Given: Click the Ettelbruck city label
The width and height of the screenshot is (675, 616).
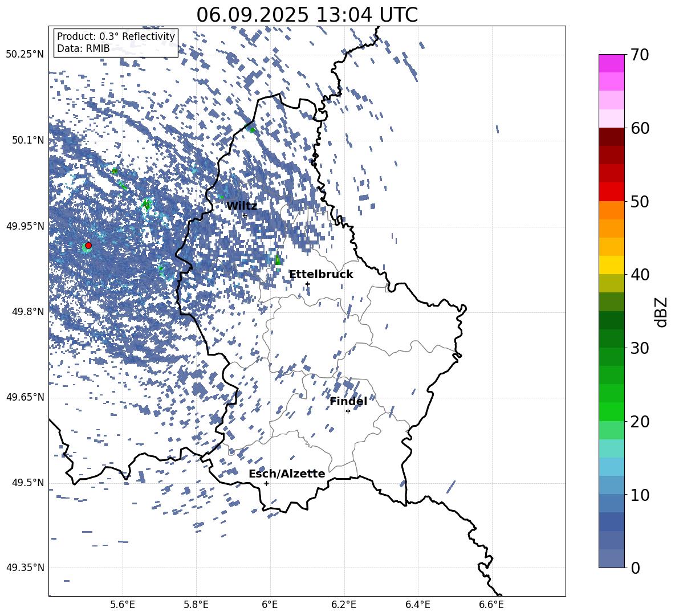Looking at the screenshot, I should [x=321, y=275].
